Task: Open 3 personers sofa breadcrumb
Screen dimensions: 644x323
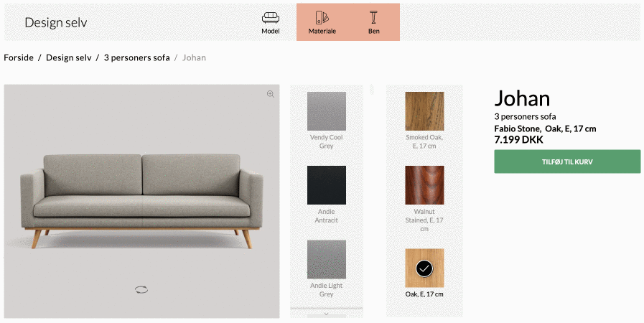Action: coord(136,57)
